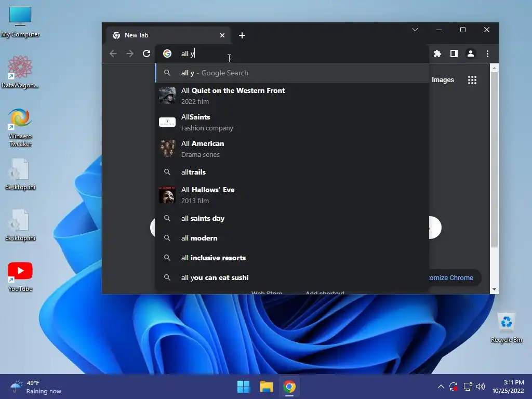Open My Computer desktop icon

(20, 22)
